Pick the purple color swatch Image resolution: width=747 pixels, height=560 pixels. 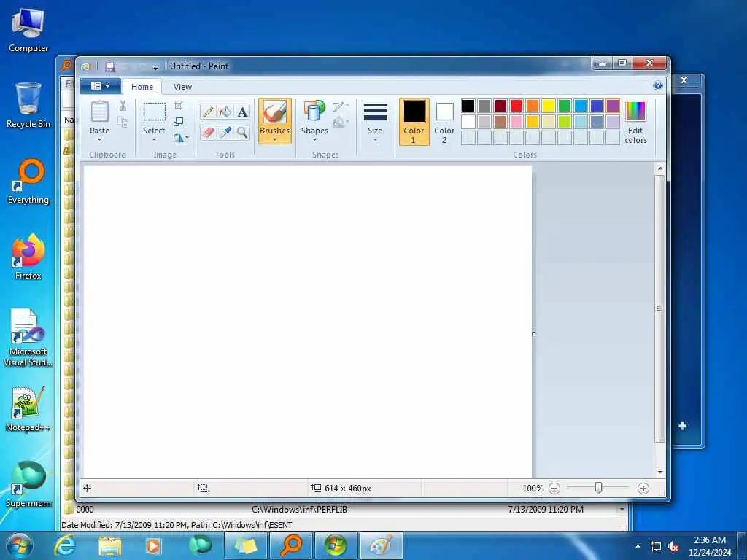pyautogui.click(x=613, y=106)
